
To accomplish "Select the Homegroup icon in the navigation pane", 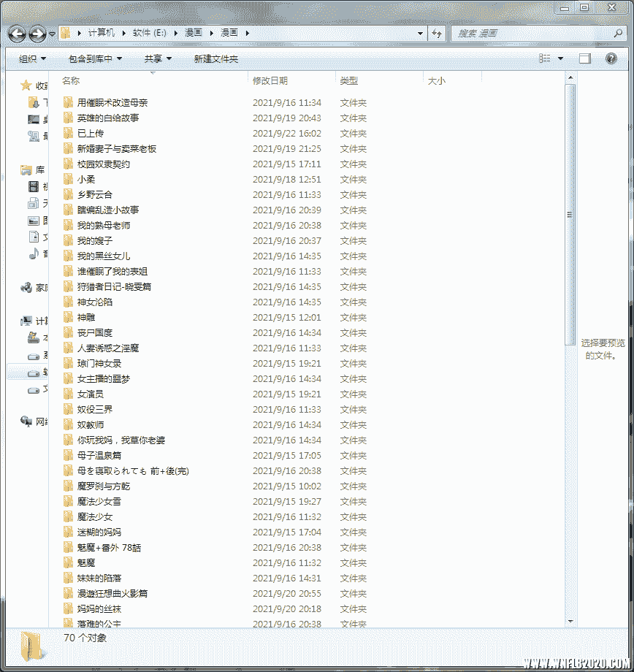I will point(26,288).
